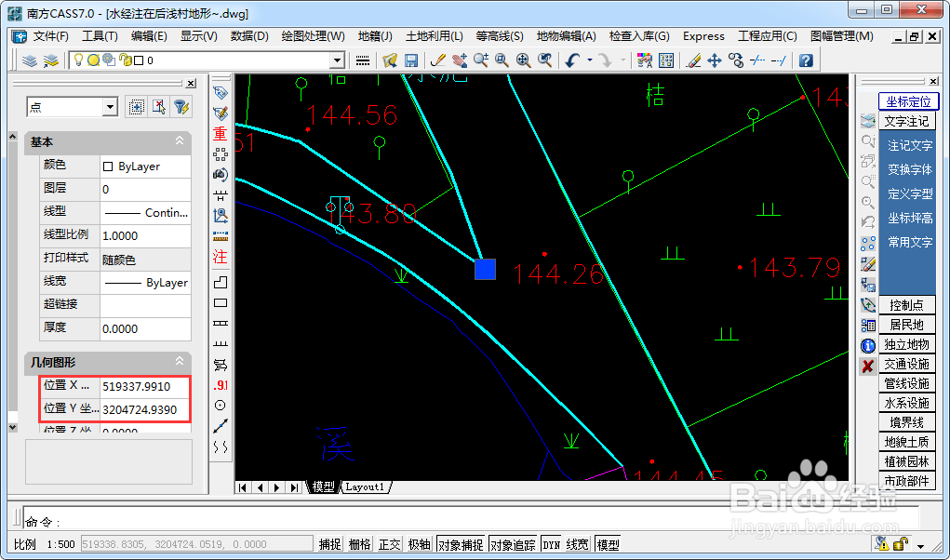Toggle 模型 model space button in status bar

(608, 544)
